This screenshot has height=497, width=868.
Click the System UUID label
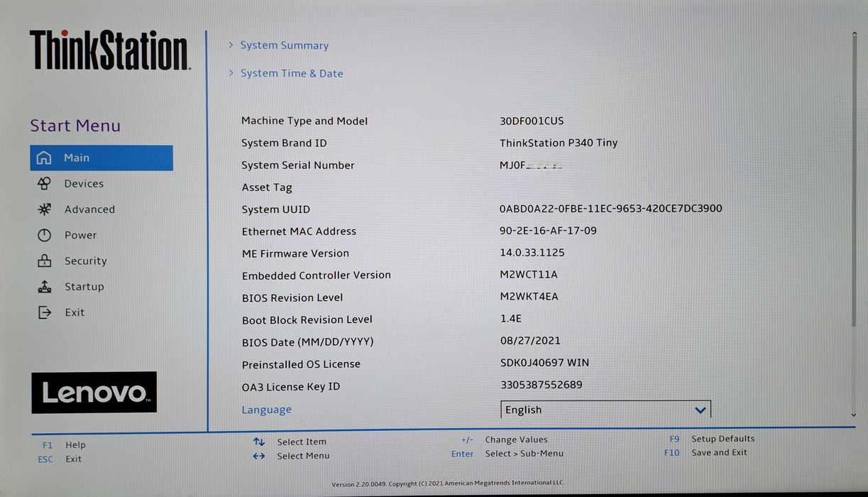[275, 209]
